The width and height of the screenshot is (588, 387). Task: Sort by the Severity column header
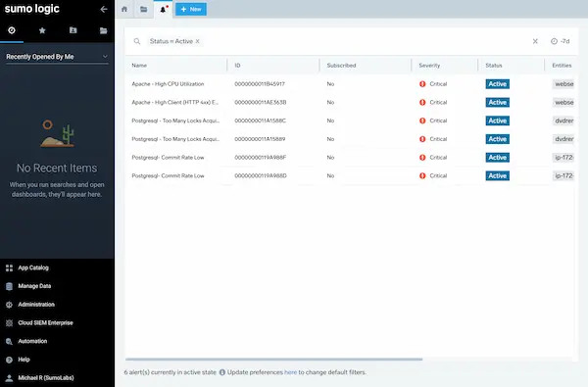429,66
